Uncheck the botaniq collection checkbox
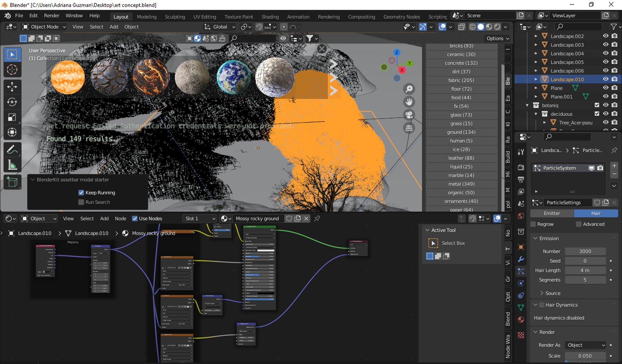 point(597,105)
